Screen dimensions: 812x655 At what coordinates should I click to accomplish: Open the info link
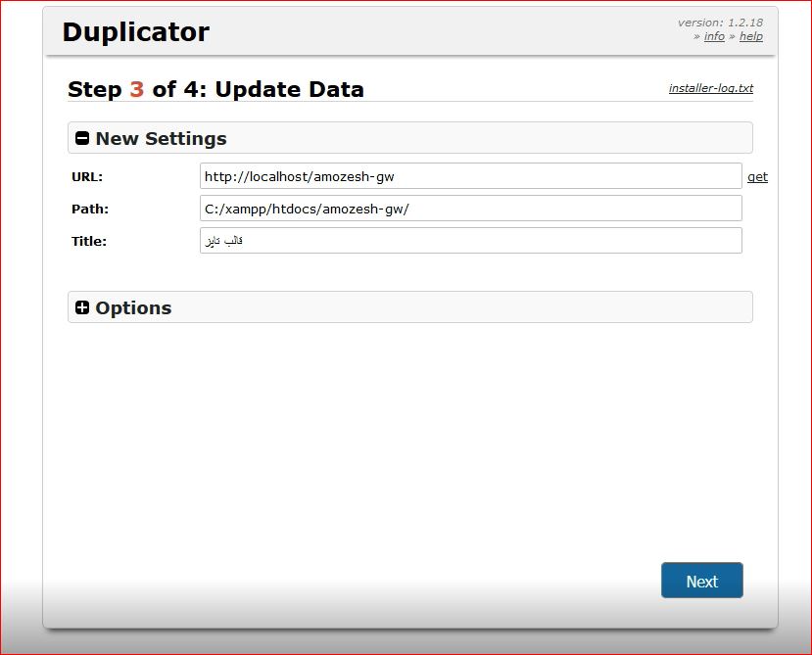tap(714, 36)
